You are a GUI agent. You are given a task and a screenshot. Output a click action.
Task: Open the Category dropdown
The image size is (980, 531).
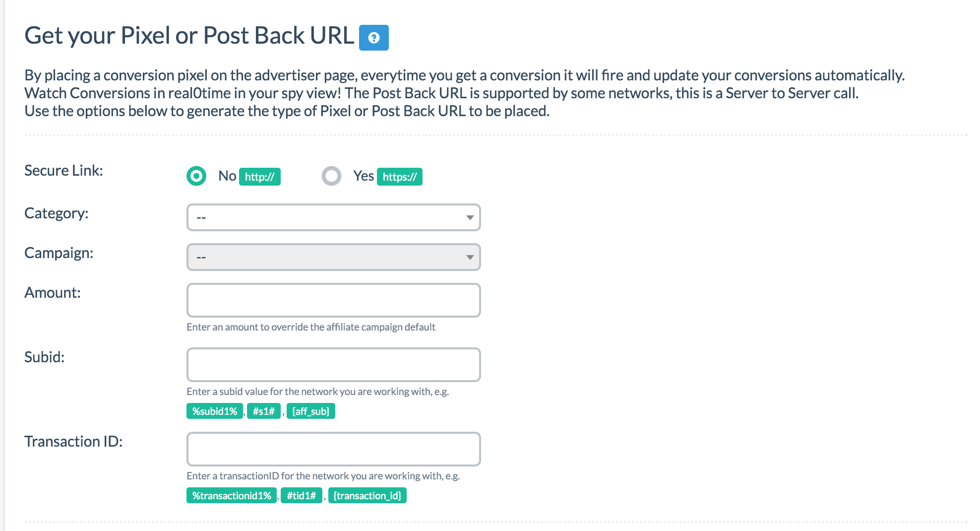pos(327,217)
